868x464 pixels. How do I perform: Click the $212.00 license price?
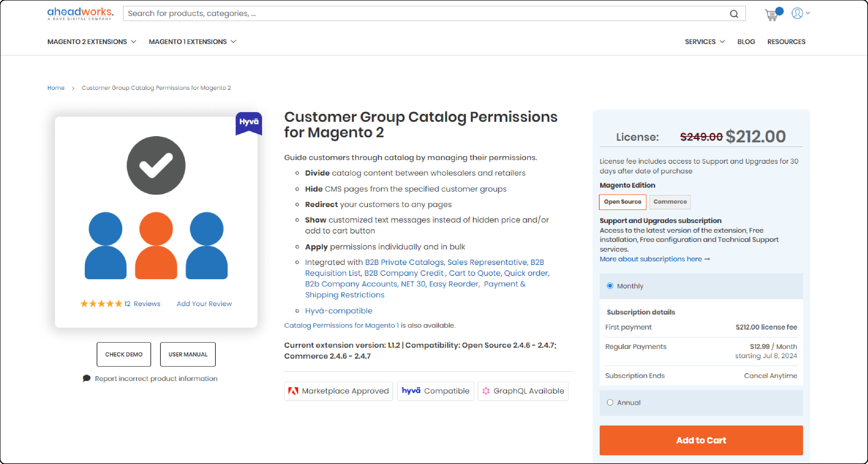pos(755,137)
